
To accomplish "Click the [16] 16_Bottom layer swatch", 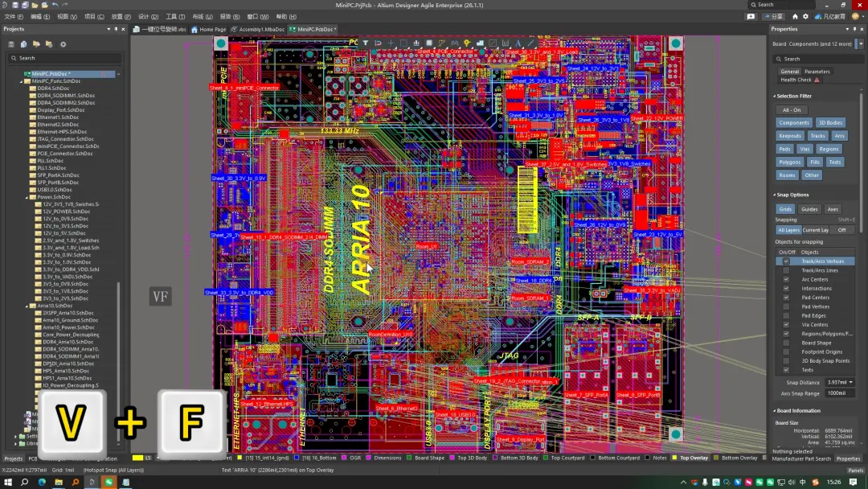I will [x=297, y=458].
